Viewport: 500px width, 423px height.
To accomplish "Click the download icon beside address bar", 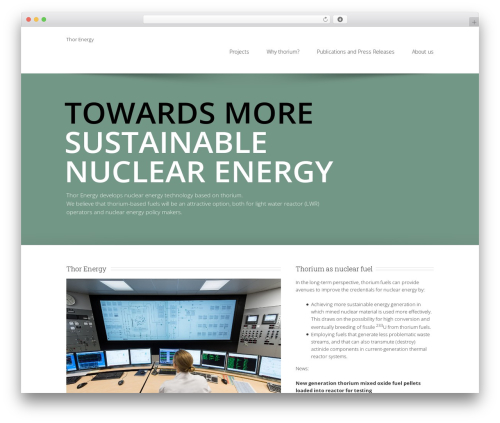I will coord(340,19).
